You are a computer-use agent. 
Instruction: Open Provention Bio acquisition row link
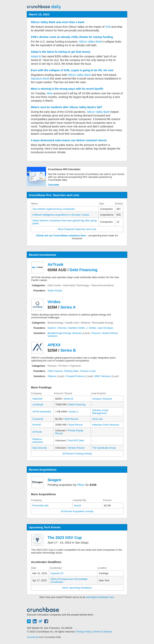(40, 505)
